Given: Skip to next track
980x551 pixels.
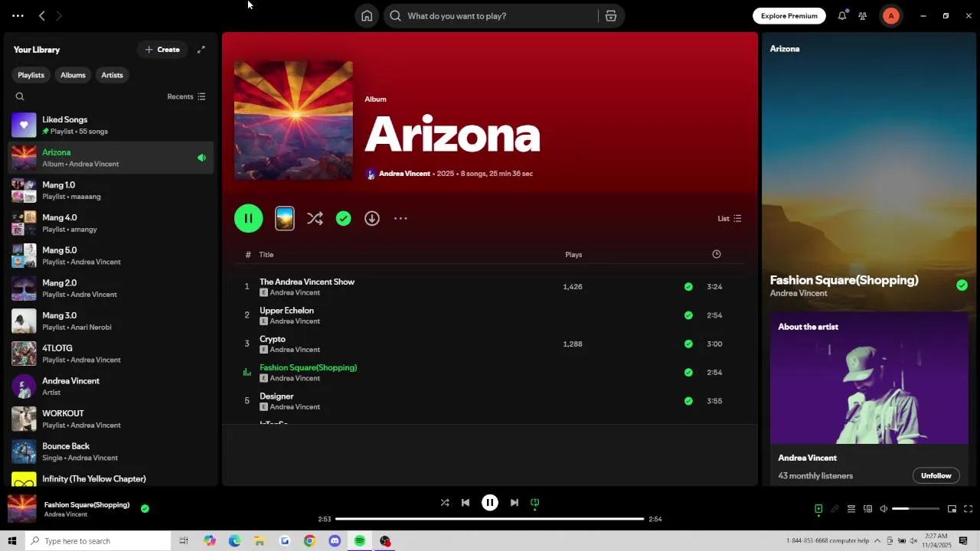Looking at the screenshot, I should pos(514,503).
